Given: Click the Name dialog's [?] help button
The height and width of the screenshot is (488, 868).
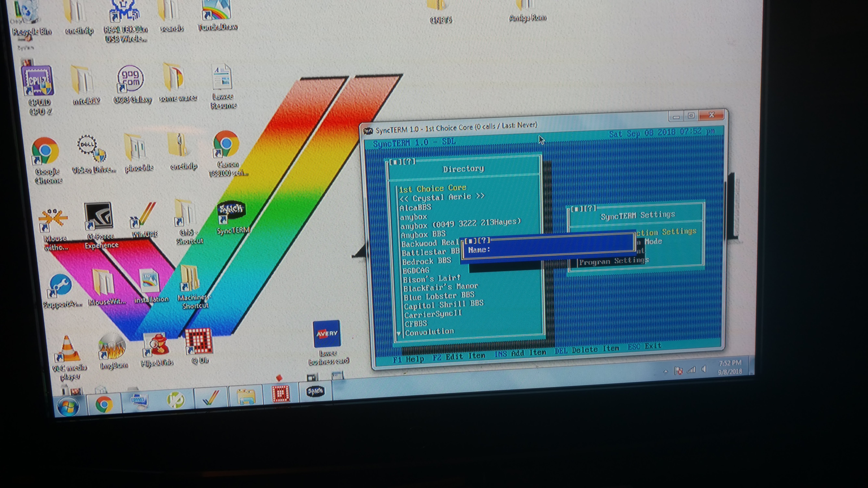Looking at the screenshot, I should 484,240.
